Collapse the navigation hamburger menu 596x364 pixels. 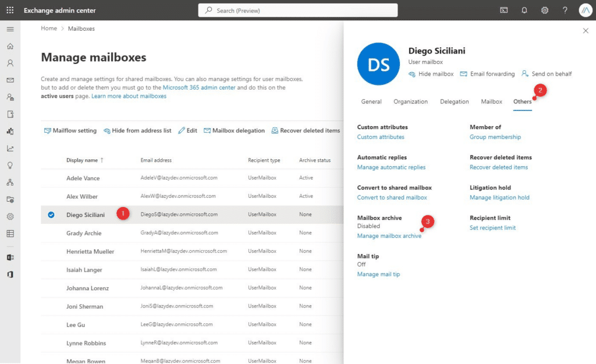10,29
